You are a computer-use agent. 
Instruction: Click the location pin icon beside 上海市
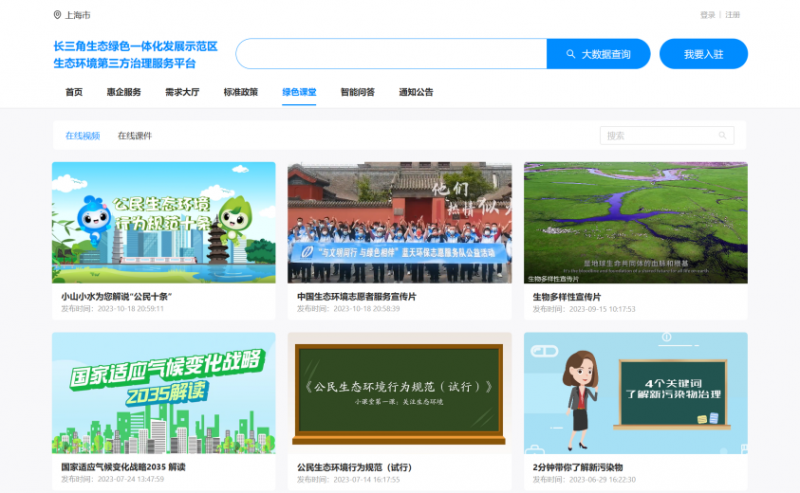pyautogui.click(x=57, y=15)
